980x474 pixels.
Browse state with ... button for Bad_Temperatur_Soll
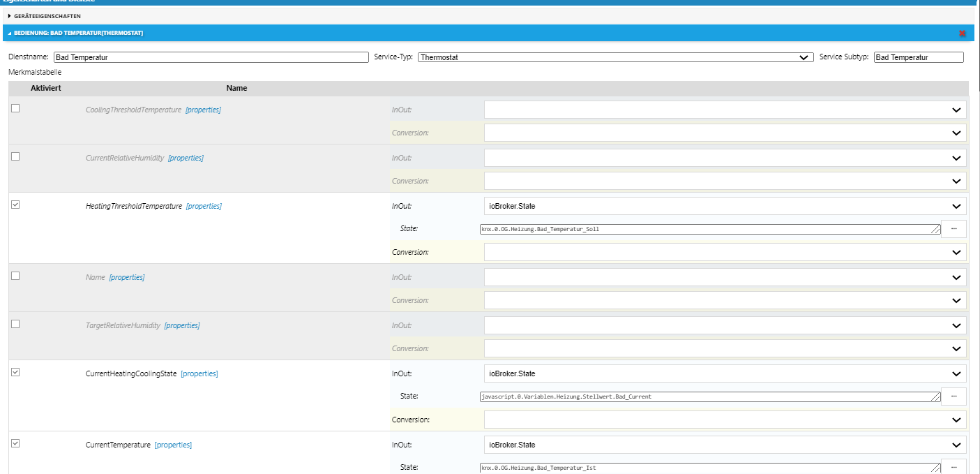[953, 228]
